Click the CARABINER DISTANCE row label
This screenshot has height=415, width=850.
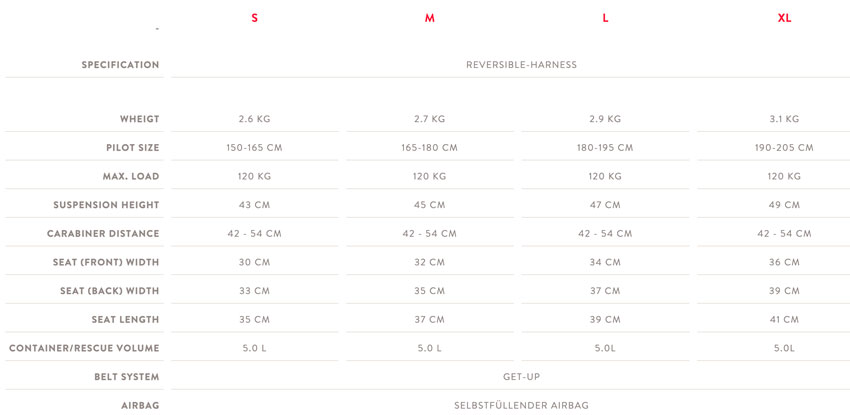point(103,234)
